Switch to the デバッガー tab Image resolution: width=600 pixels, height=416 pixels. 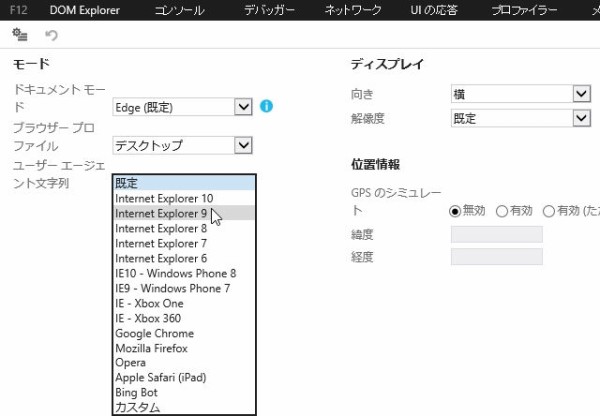(269, 10)
